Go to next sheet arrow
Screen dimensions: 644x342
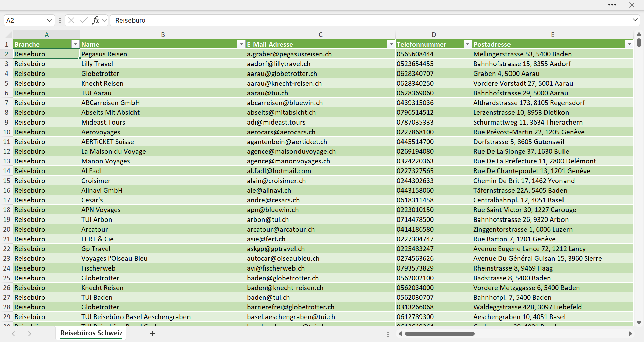(x=30, y=333)
